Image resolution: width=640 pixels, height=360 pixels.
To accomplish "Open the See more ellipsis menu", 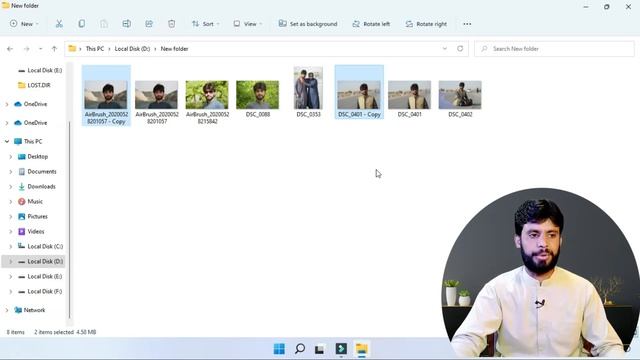I will (x=467, y=24).
